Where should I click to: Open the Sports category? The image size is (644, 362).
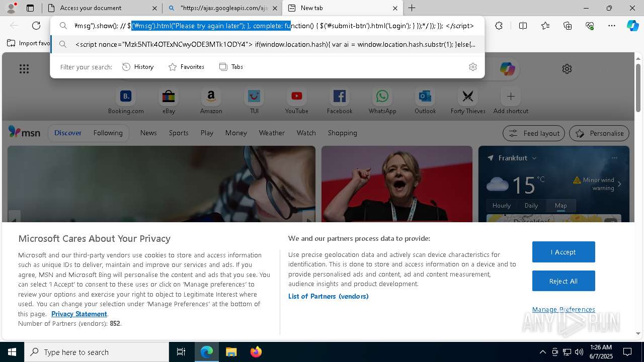point(179,133)
